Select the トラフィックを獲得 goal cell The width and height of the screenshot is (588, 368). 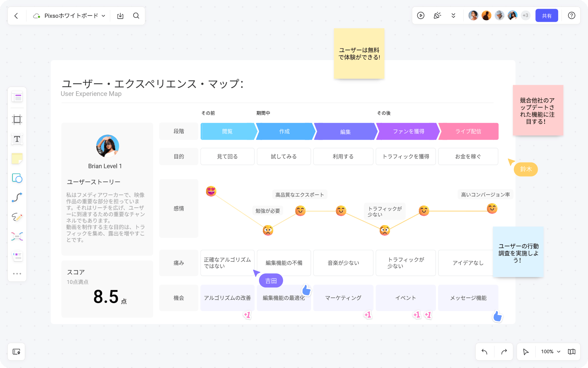click(x=406, y=156)
